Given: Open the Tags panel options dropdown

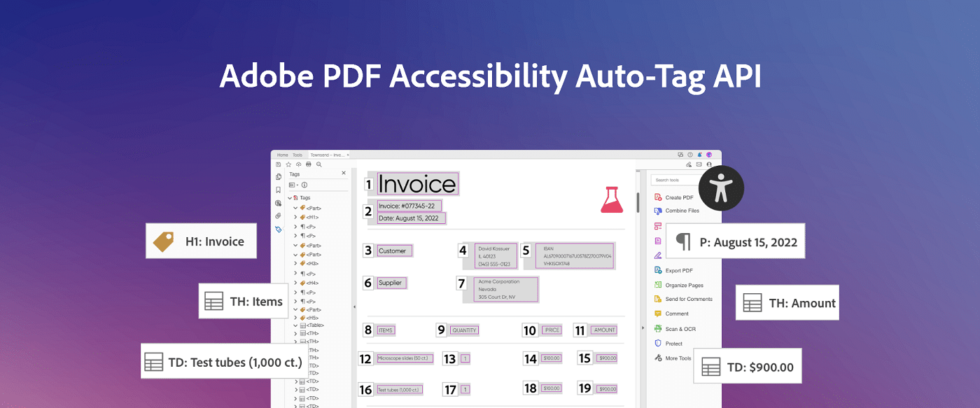Looking at the screenshot, I should point(294,185).
